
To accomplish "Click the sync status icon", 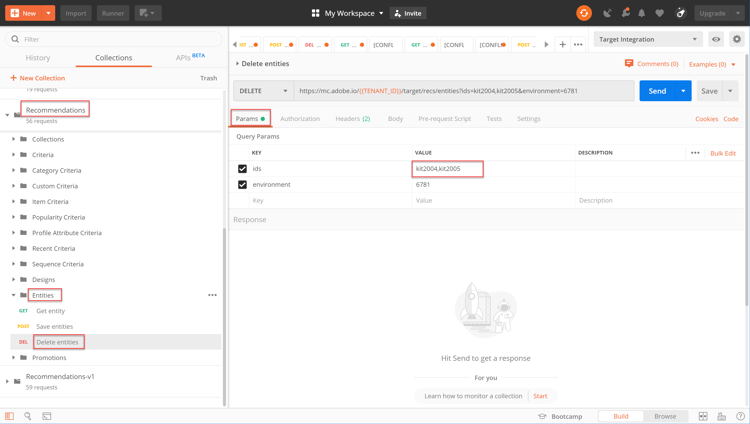I will (x=584, y=13).
